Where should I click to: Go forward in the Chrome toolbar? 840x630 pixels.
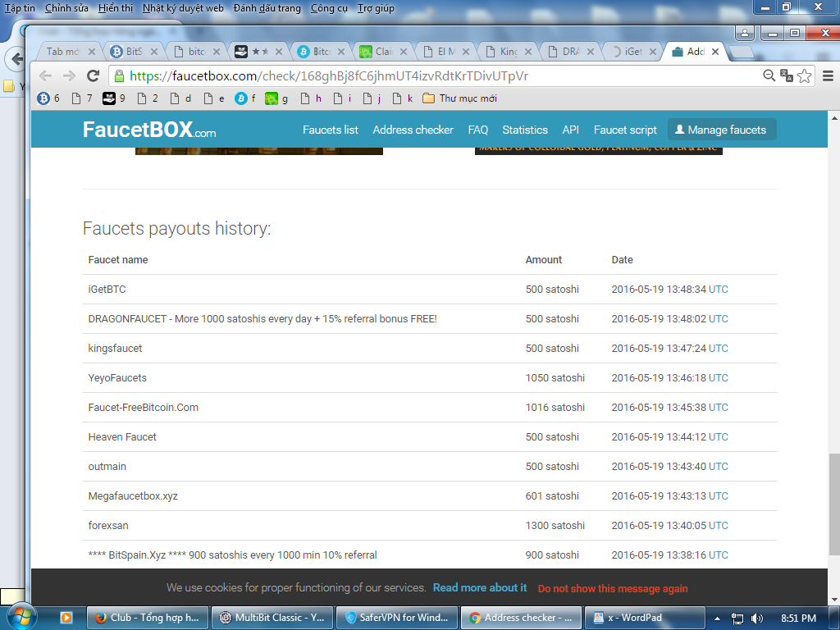[x=69, y=75]
